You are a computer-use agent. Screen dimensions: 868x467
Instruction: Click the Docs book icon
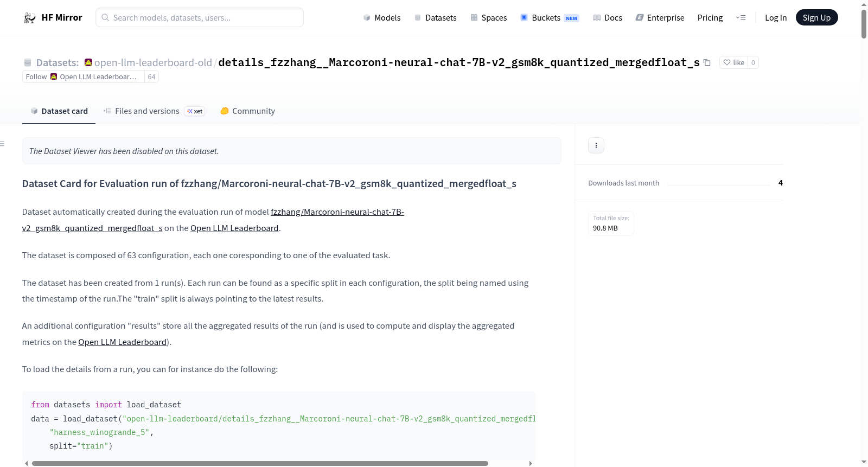(597, 17)
